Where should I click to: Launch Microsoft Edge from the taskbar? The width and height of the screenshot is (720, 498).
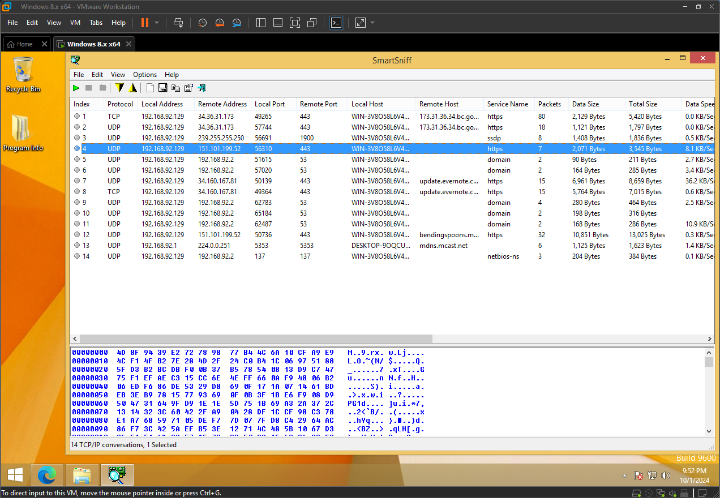[x=47, y=475]
